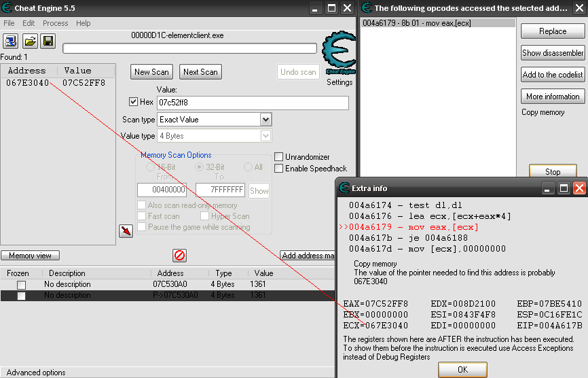Click the red delete-all-addresses icon
The width and height of the screenshot is (588, 378).
(180, 256)
